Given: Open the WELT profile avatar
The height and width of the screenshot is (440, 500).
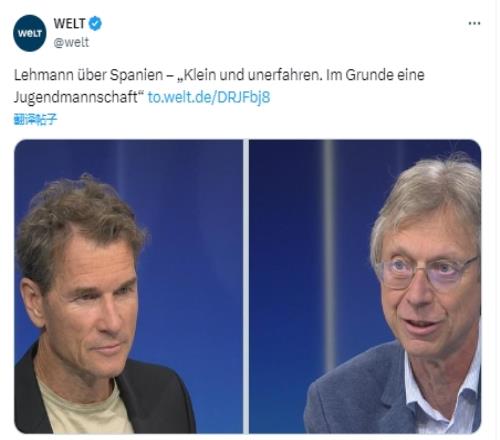Looking at the screenshot, I should point(30,33).
